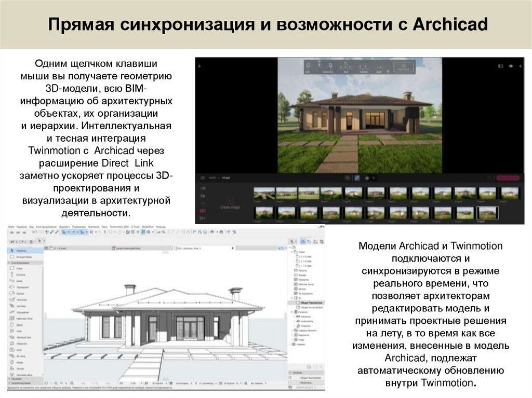The image size is (532, 398).
Task: Select the Beam (Балка) tool
Action: tap(25, 281)
